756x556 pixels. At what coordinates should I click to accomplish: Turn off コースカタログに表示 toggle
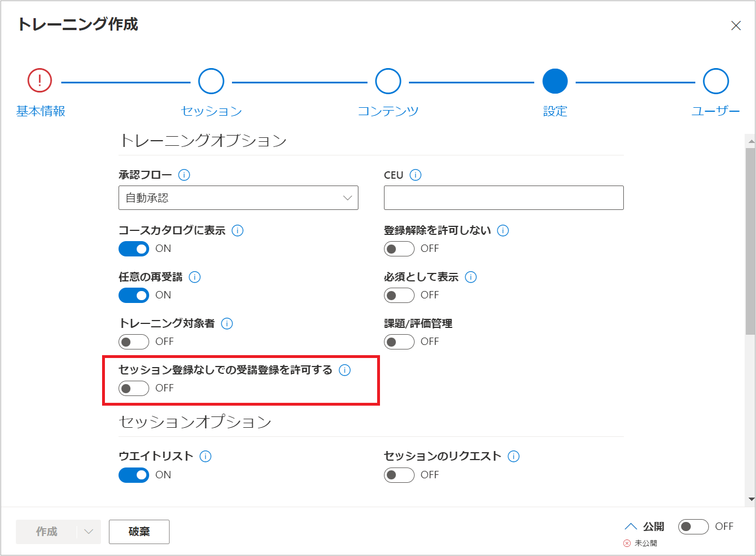pos(134,248)
